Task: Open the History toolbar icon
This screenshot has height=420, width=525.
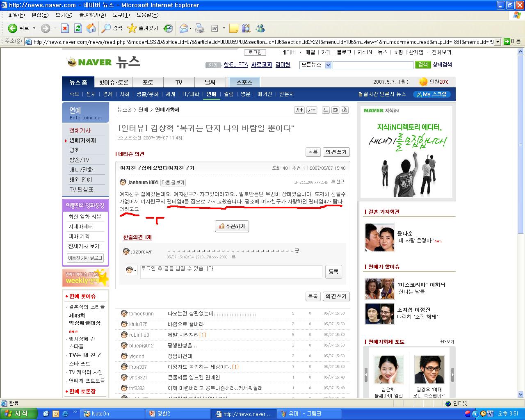Action: coord(168,28)
